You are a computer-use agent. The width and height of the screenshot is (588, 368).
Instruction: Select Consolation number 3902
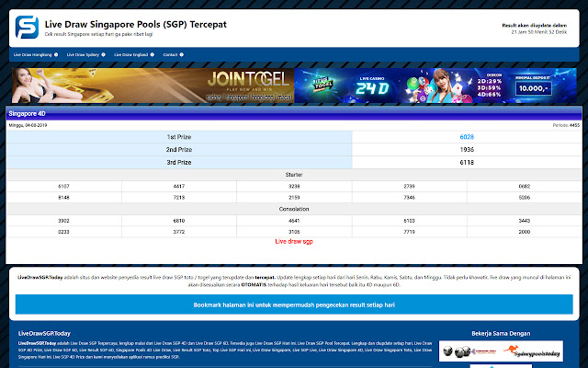(x=63, y=221)
